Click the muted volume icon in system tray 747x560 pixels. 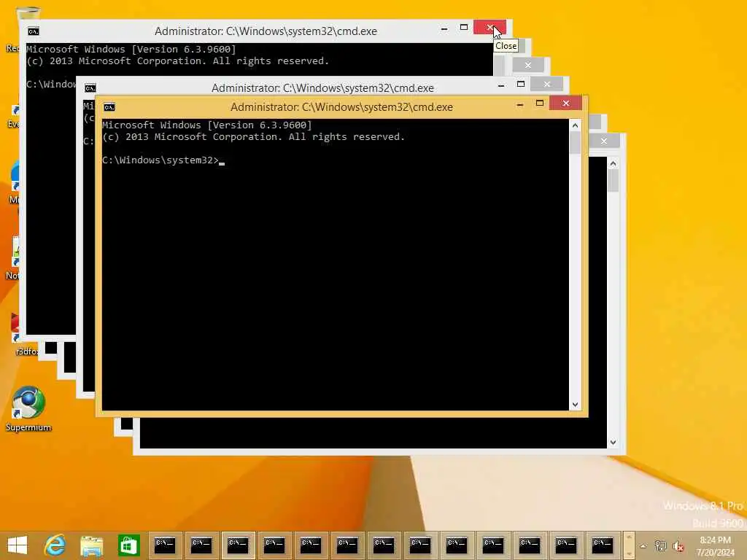point(678,546)
